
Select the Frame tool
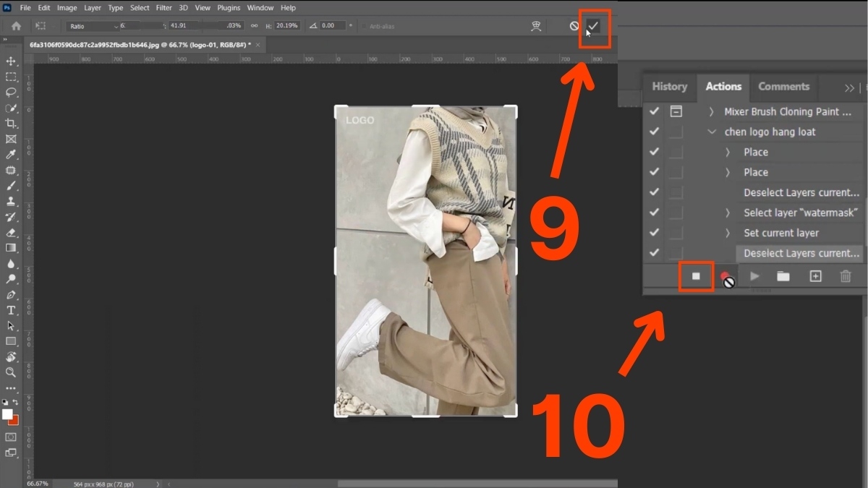(x=11, y=139)
